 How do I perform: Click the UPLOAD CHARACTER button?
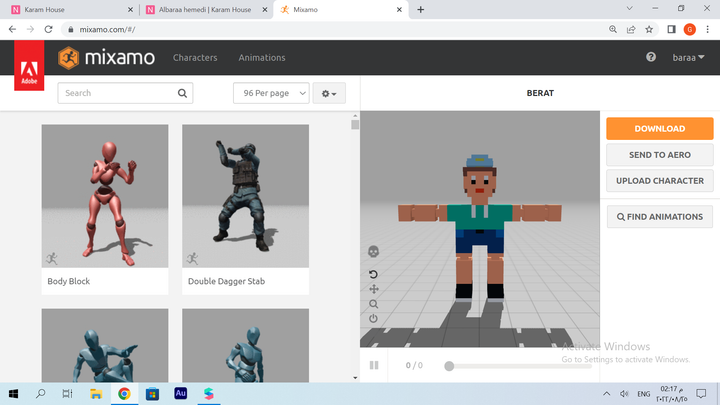coord(660,180)
